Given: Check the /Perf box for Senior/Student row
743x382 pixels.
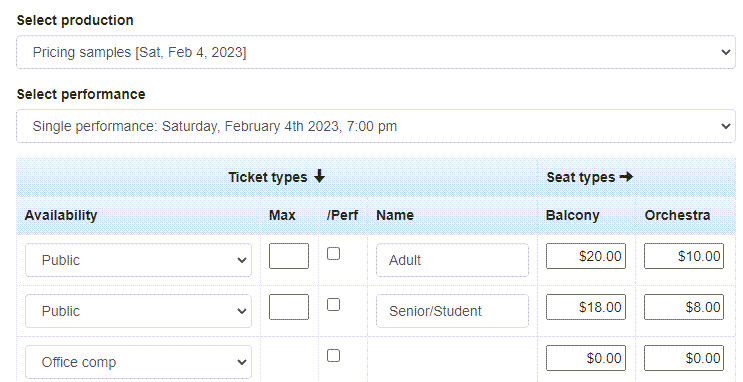Looking at the screenshot, I should click(x=334, y=304).
